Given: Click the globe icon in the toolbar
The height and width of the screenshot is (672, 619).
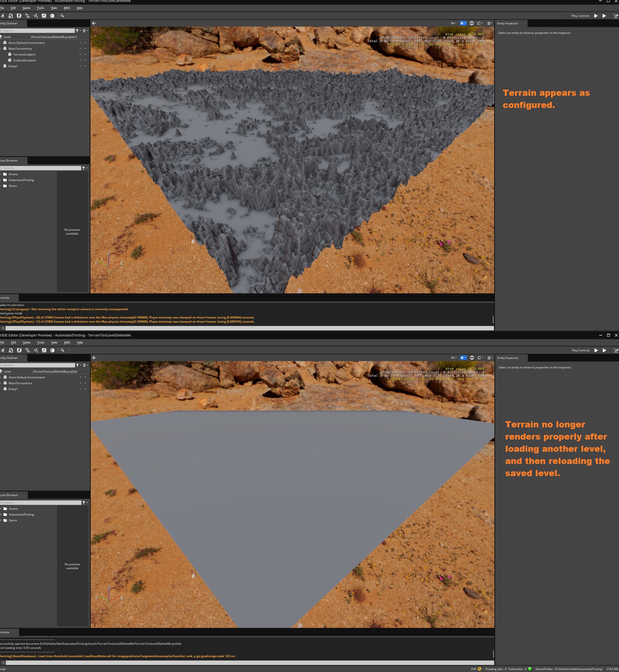Looking at the screenshot, I should [52, 16].
